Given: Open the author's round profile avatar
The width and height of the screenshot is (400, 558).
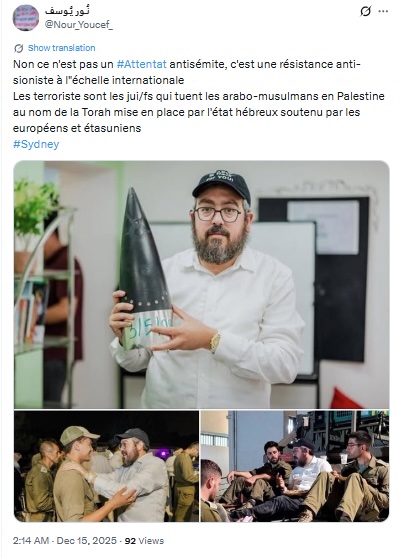Looking at the screenshot, I should (x=26, y=18).
